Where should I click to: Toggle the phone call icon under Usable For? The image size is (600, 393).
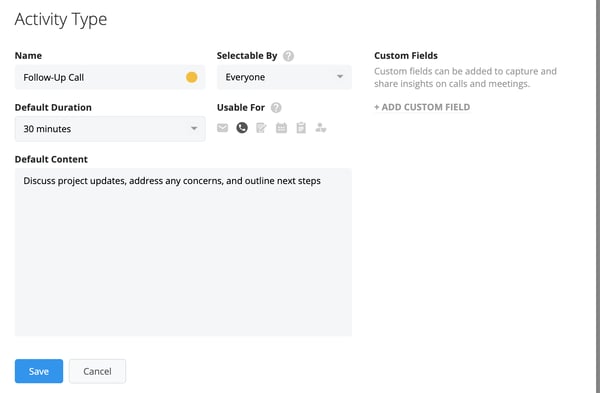[x=242, y=128]
